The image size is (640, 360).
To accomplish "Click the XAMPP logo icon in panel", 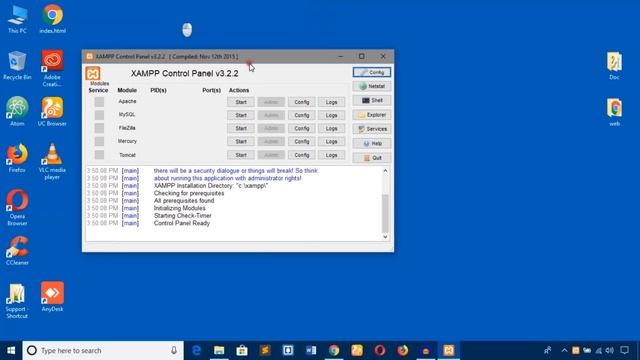I will (x=93, y=74).
